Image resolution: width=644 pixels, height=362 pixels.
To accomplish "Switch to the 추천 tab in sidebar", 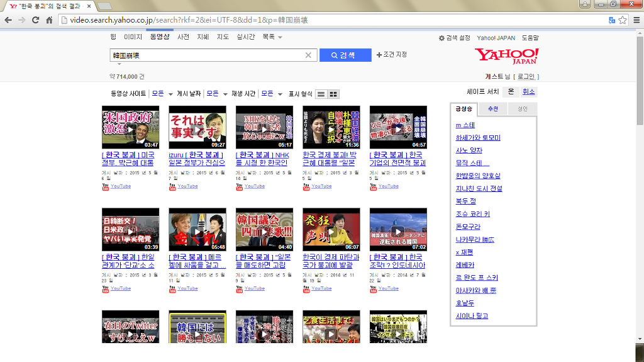I will (x=493, y=109).
